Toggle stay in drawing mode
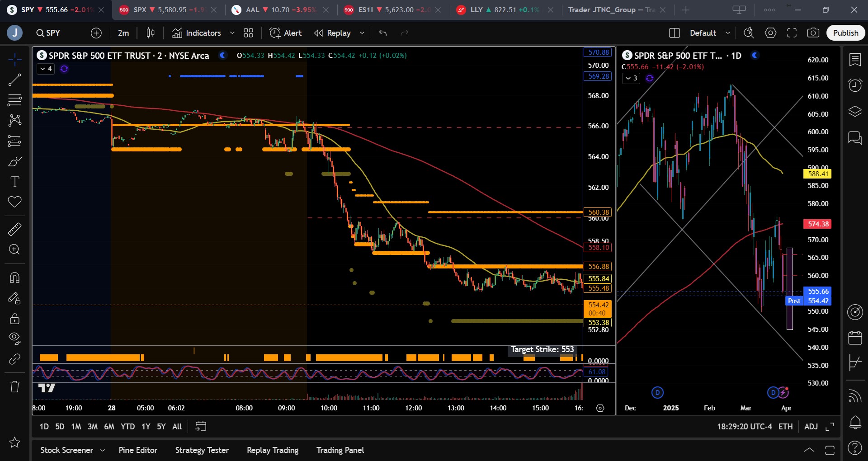Image resolution: width=868 pixels, height=461 pixels. point(14,298)
